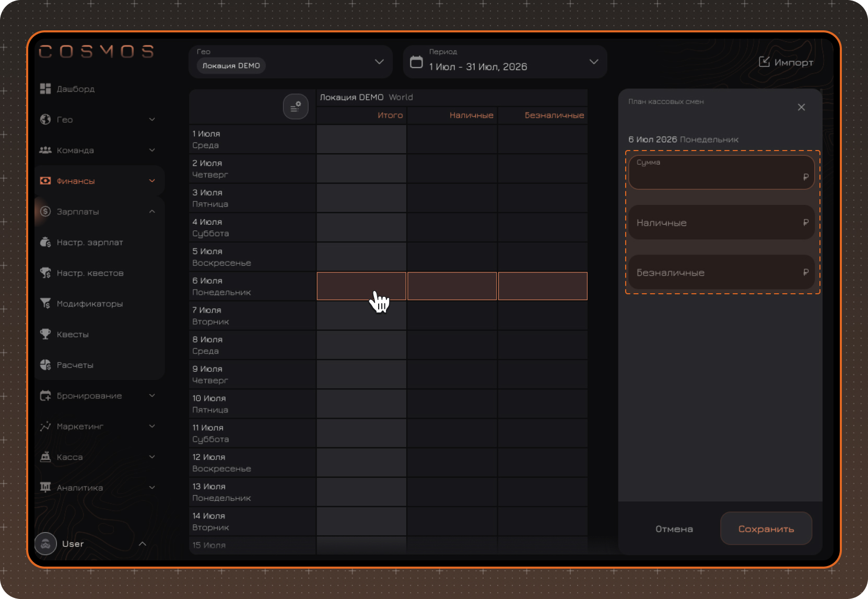The height and width of the screenshot is (599, 868).
Task: Click the Настр. квестов icon
Action: [45, 273]
